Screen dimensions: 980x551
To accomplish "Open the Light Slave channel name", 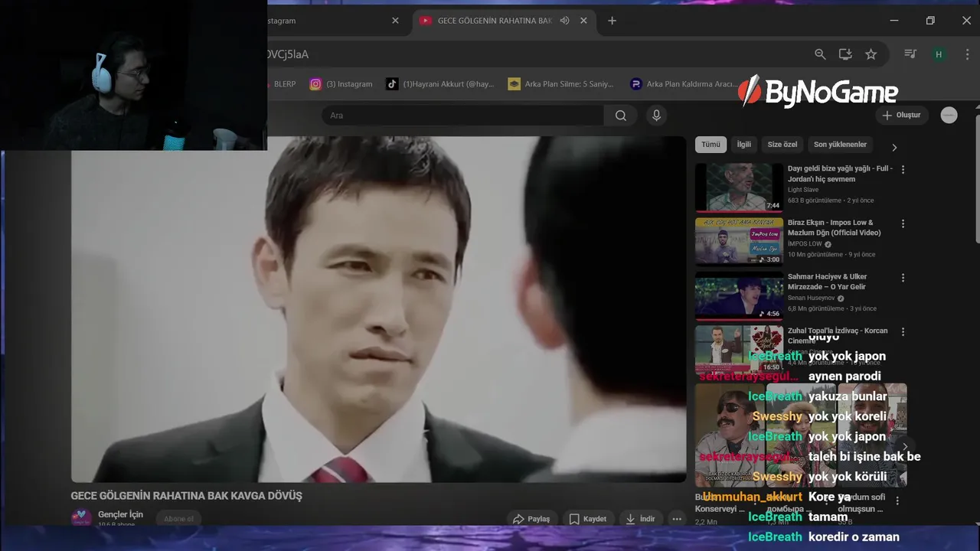I will 803,190.
